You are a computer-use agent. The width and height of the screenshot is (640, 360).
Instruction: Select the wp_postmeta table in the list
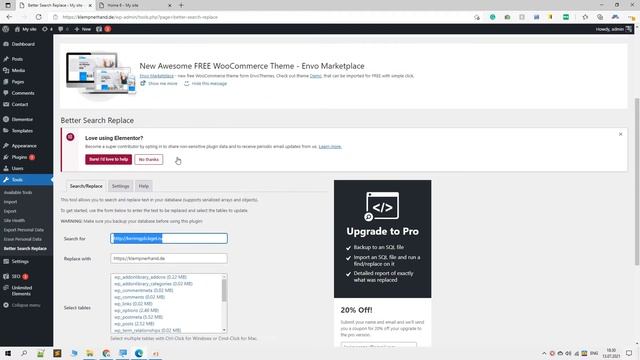pyautogui.click(x=138, y=317)
